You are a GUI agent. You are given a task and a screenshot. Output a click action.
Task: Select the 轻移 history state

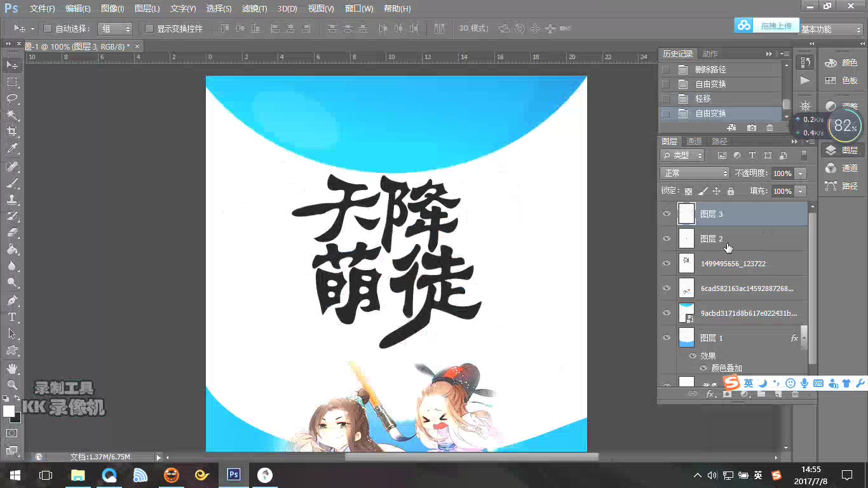coord(720,99)
